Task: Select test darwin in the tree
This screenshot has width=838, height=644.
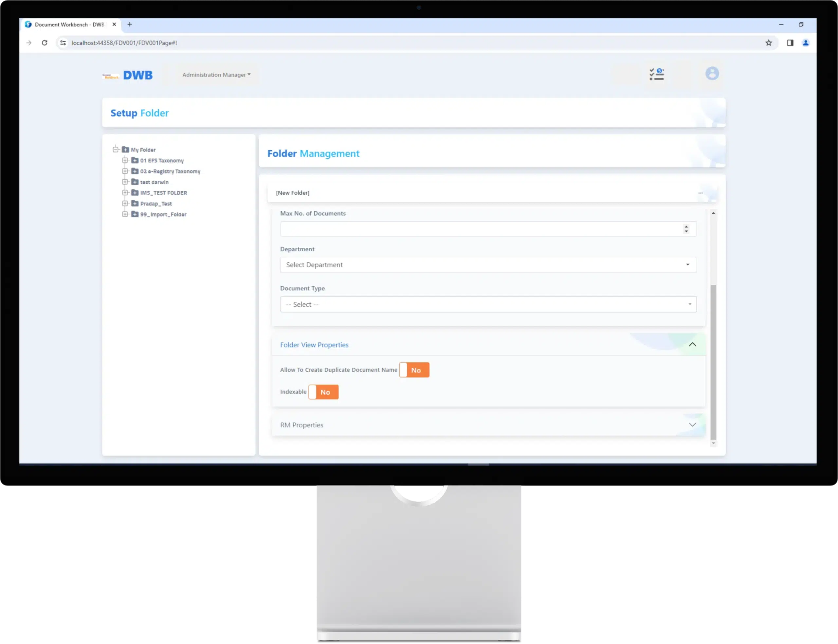Action: tap(154, 182)
